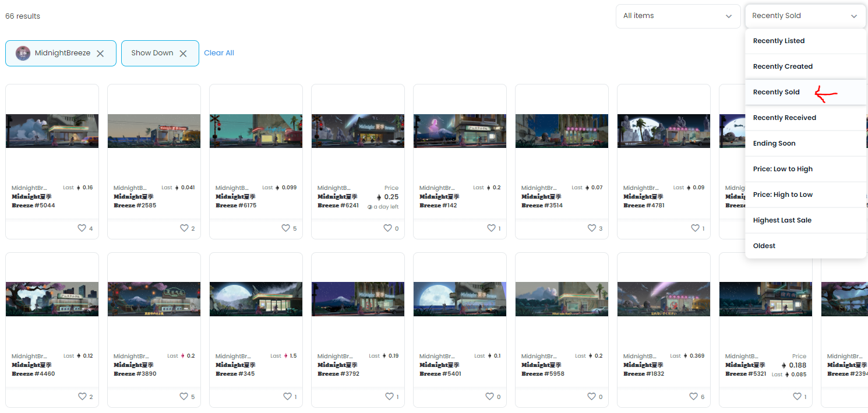Remove the MidnightBreeze filter chip
The height and width of the screenshot is (413, 868).
(x=100, y=54)
